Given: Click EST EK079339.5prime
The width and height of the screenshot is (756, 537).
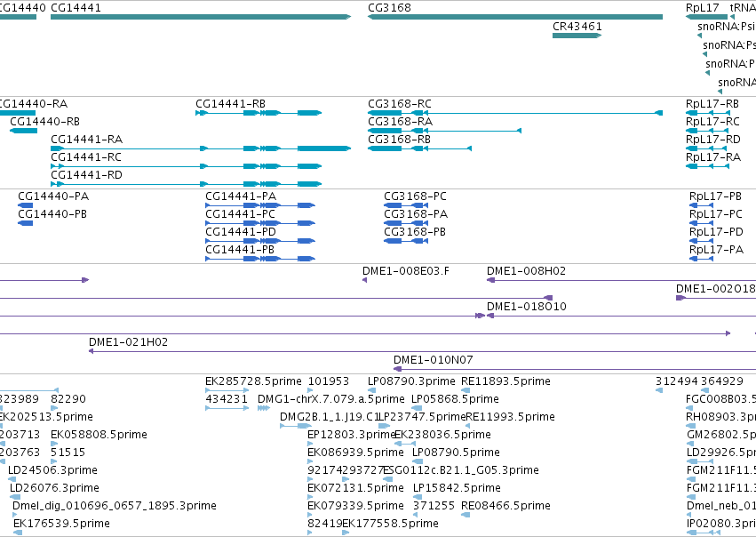Looking at the screenshot, I should coord(310,514).
